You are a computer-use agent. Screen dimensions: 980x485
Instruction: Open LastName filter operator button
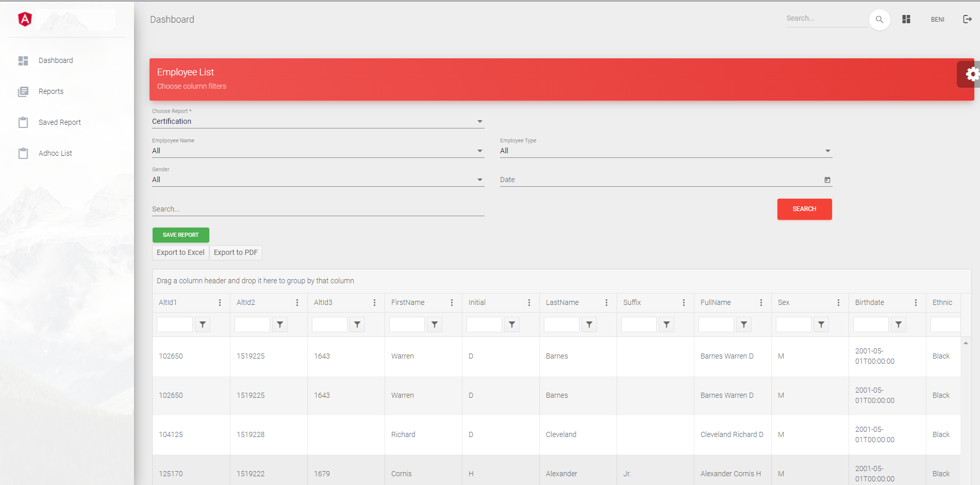589,325
